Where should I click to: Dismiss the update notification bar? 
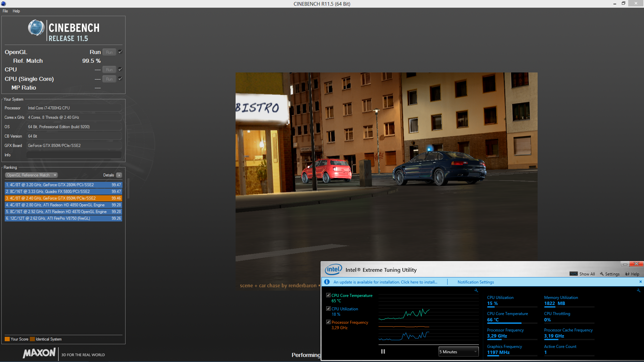[640, 282]
